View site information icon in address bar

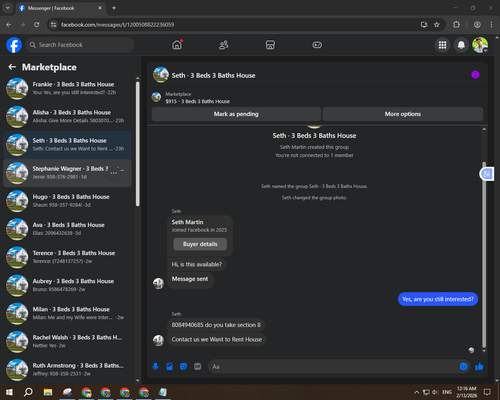(54, 25)
